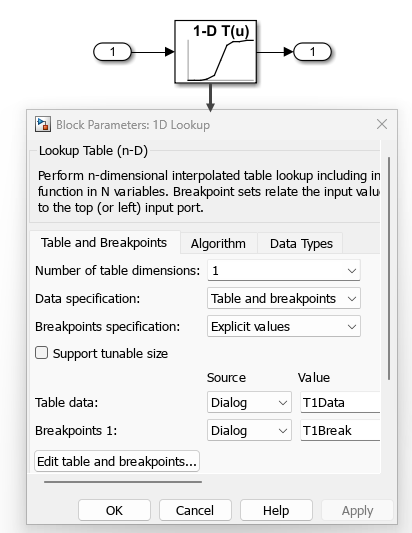This screenshot has height=533, width=412.
Task: Click the T1Data value field
Action: click(x=340, y=402)
